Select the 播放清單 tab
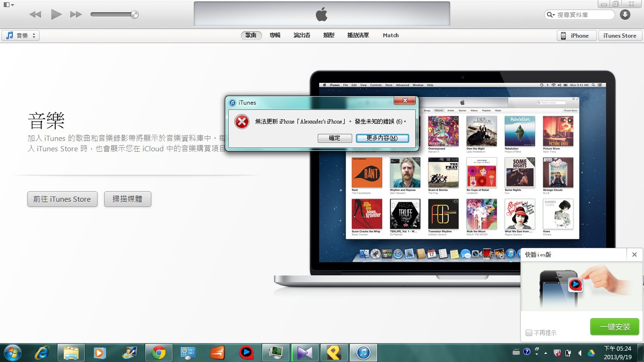 coord(358,35)
